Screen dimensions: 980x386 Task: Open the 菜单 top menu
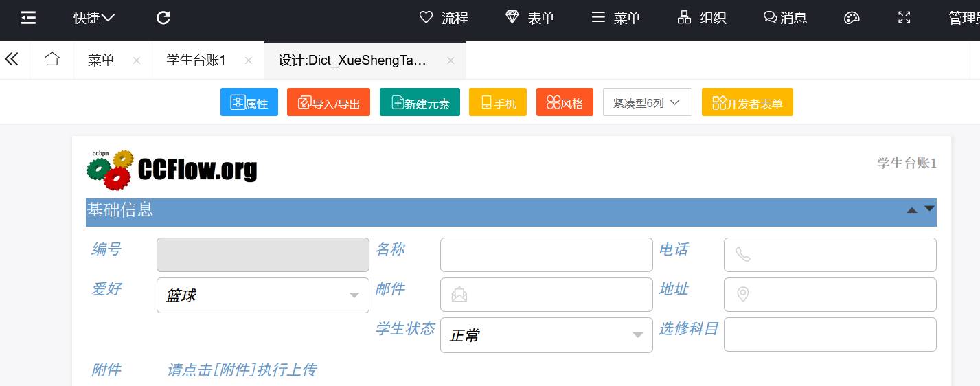(616, 18)
